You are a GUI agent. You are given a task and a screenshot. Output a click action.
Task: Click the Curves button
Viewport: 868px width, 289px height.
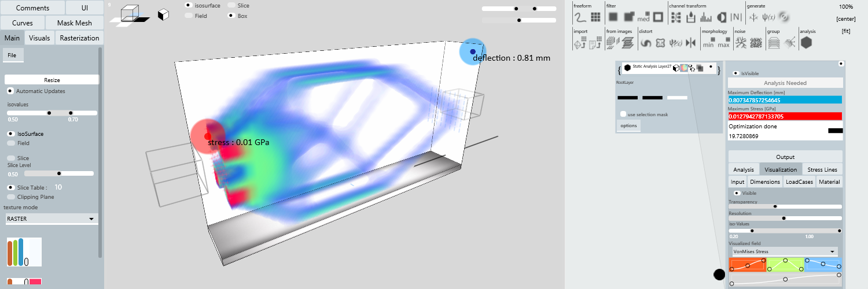click(x=23, y=23)
